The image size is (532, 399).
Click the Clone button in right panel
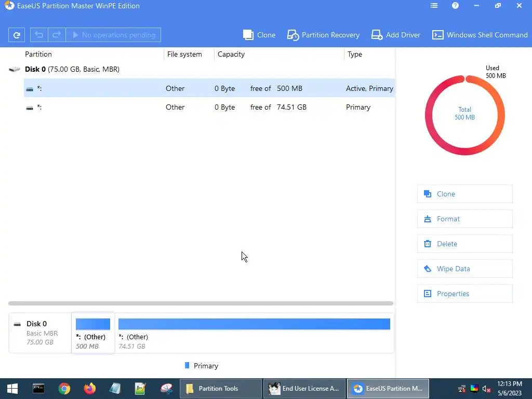464,194
